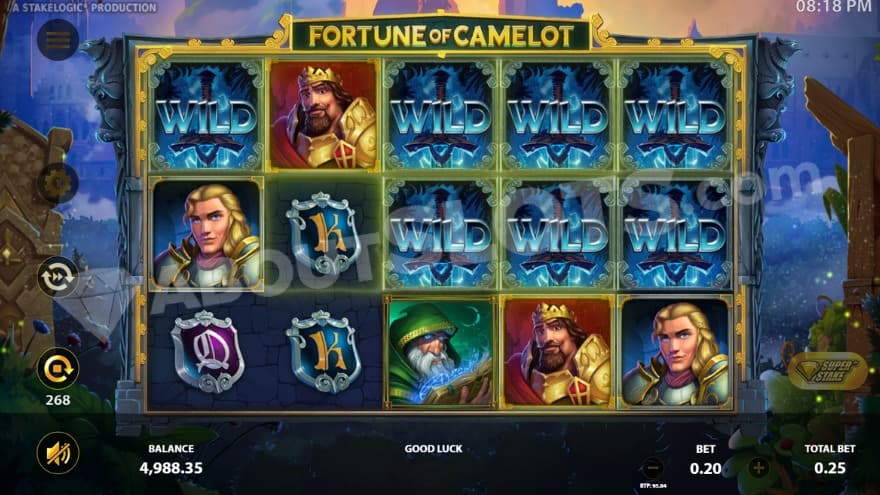Open the hamburger menu icon
Viewport: 880px width, 495px height.
click(x=58, y=39)
